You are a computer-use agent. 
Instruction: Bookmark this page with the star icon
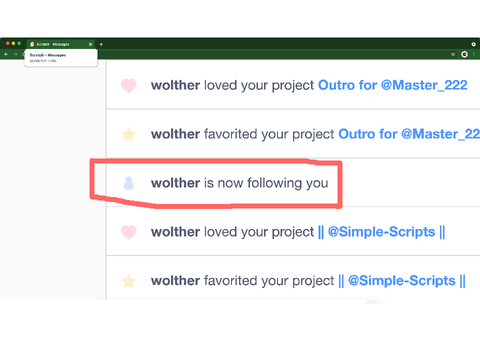pos(453,54)
